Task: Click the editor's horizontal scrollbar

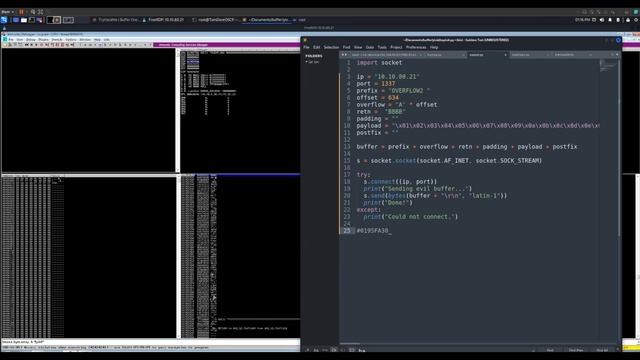Action: point(350,344)
